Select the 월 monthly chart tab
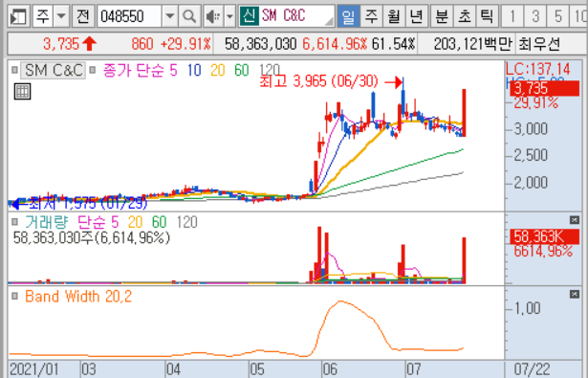588x378 pixels. point(394,16)
